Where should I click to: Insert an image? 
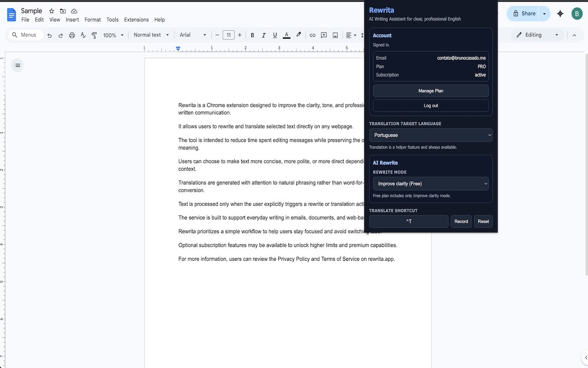point(335,35)
